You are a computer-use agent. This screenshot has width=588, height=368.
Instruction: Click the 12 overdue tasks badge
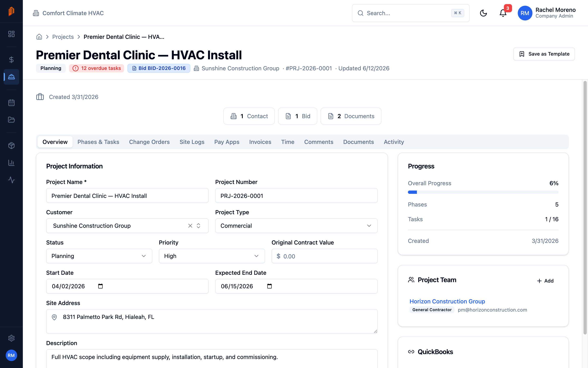pyautogui.click(x=96, y=68)
